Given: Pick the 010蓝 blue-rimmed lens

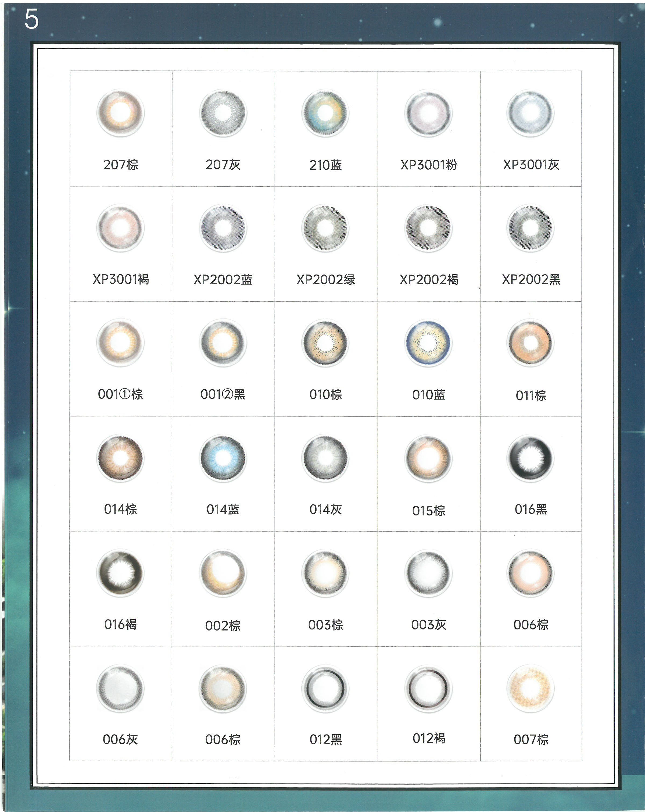Looking at the screenshot, I should click(428, 343).
